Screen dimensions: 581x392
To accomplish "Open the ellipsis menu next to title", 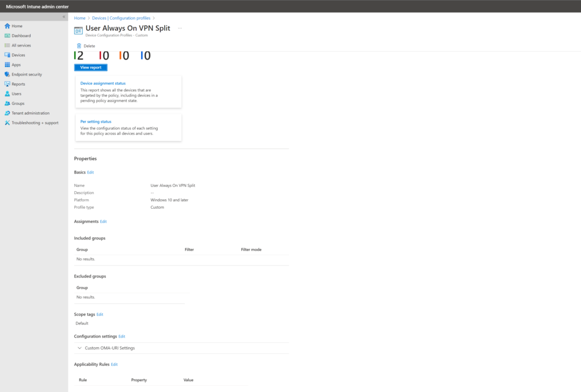I will click(180, 28).
